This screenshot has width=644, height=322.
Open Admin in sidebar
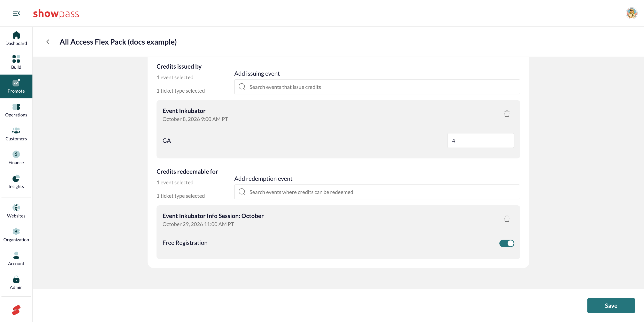coord(16,283)
